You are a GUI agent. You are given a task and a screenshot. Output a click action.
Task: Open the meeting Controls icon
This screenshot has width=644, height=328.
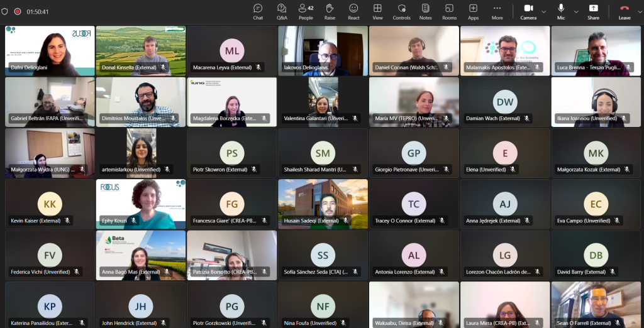[x=401, y=11]
